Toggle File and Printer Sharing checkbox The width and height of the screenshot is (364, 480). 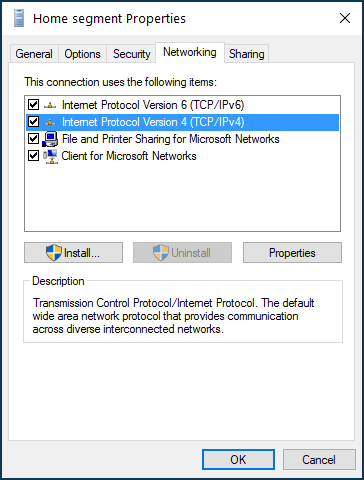33,139
